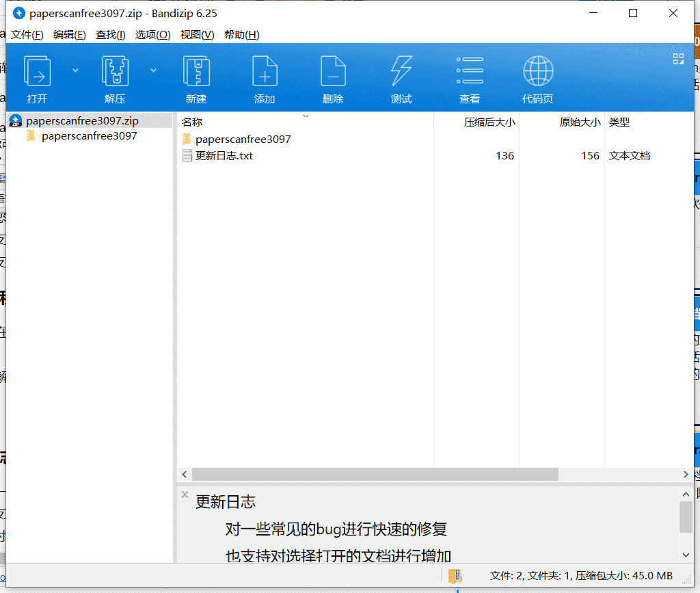Expand the 打开 dropdown arrow

point(75,70)
